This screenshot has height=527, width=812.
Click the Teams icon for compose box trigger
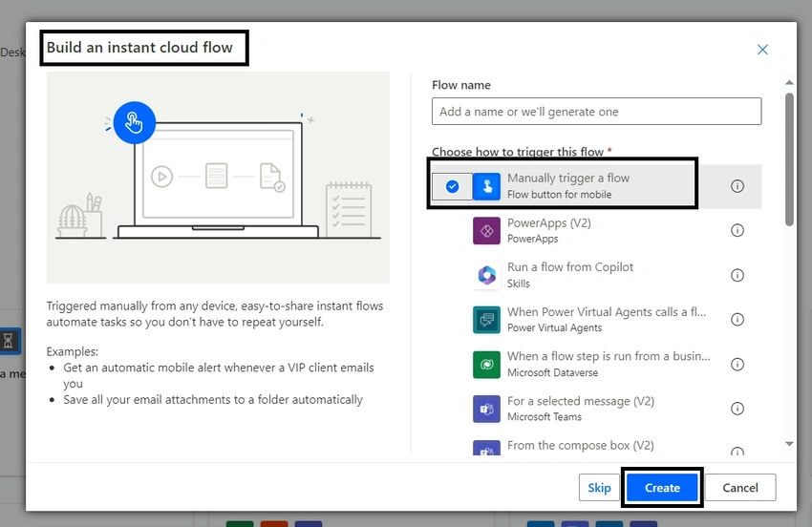487,448
